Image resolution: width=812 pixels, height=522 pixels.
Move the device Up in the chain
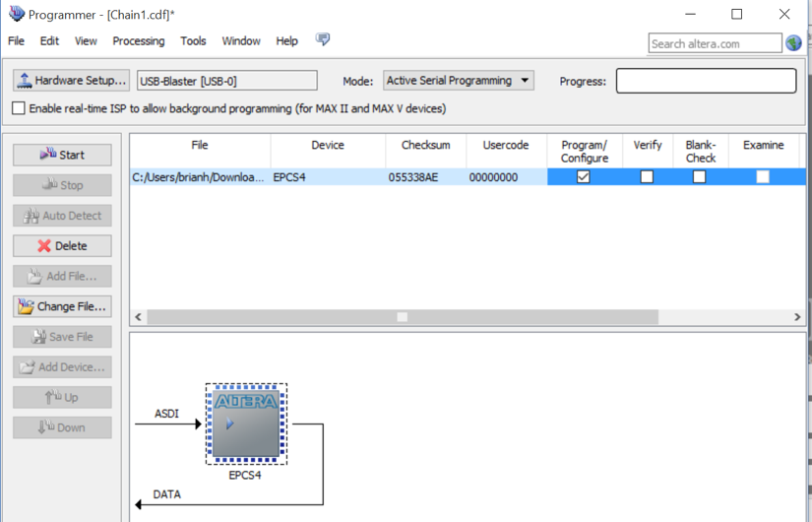click(62, 398)
